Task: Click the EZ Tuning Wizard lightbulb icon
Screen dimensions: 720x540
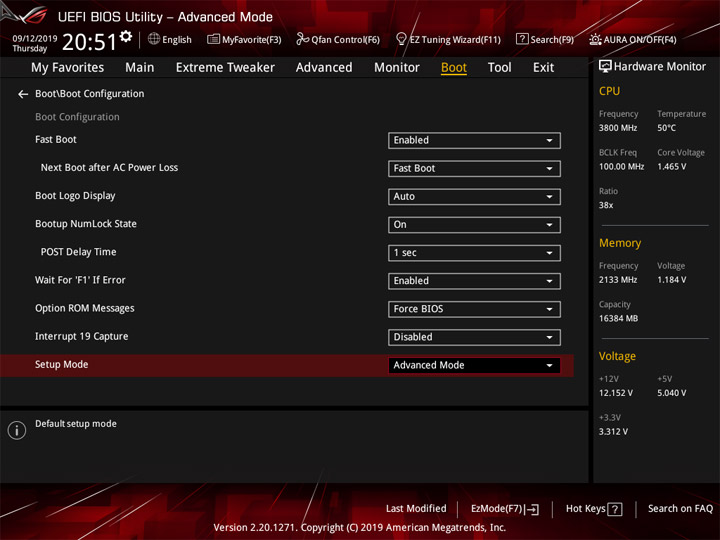Action: point(401,39)
